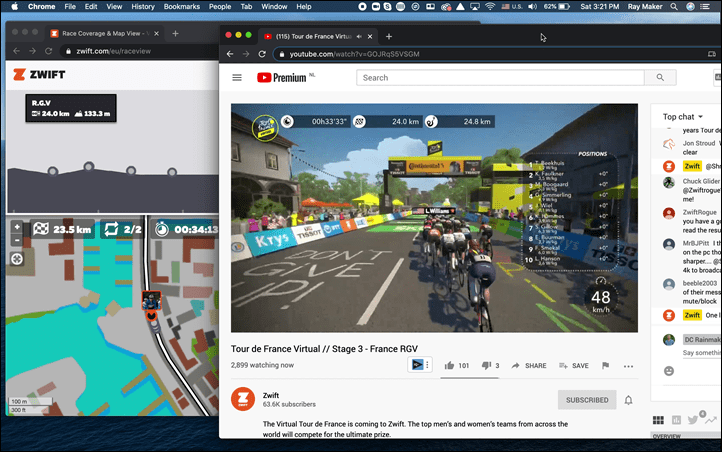The image size is (722, 452).
Task: Click the rider avatar marker on map
Action: click(151, 301)
